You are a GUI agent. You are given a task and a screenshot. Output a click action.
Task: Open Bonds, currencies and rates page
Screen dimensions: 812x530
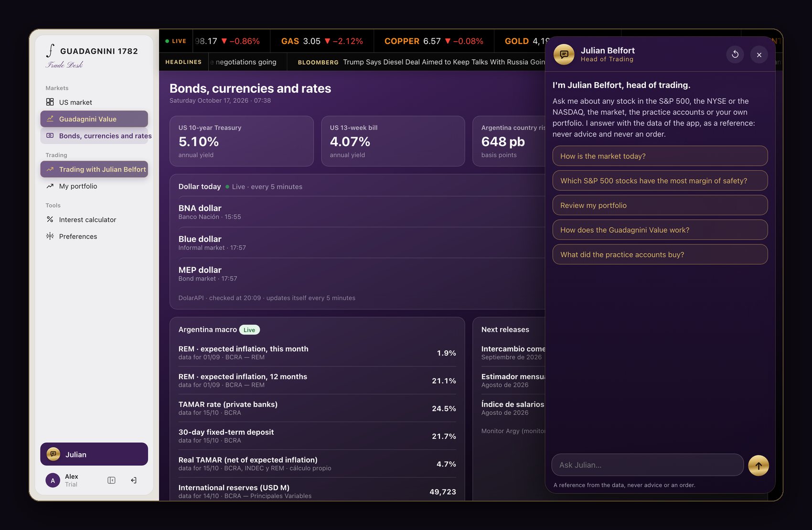pyautogui.click(x=94, y=136)
